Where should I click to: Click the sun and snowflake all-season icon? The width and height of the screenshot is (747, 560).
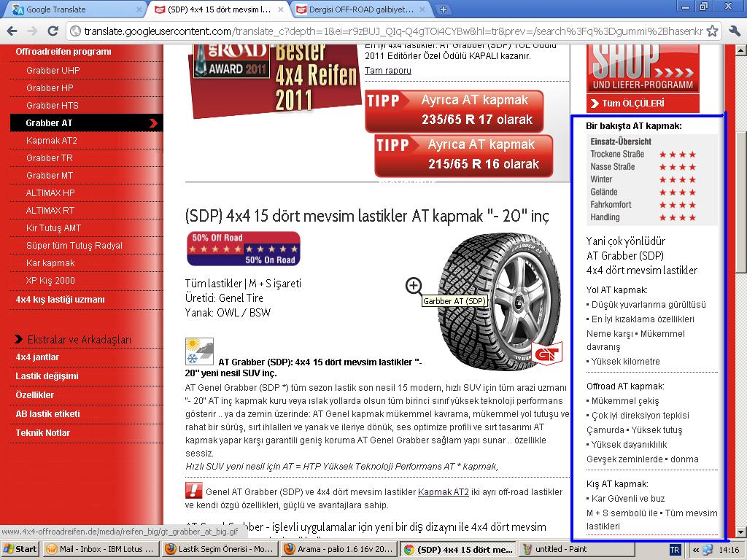click(x=199, y=351)
